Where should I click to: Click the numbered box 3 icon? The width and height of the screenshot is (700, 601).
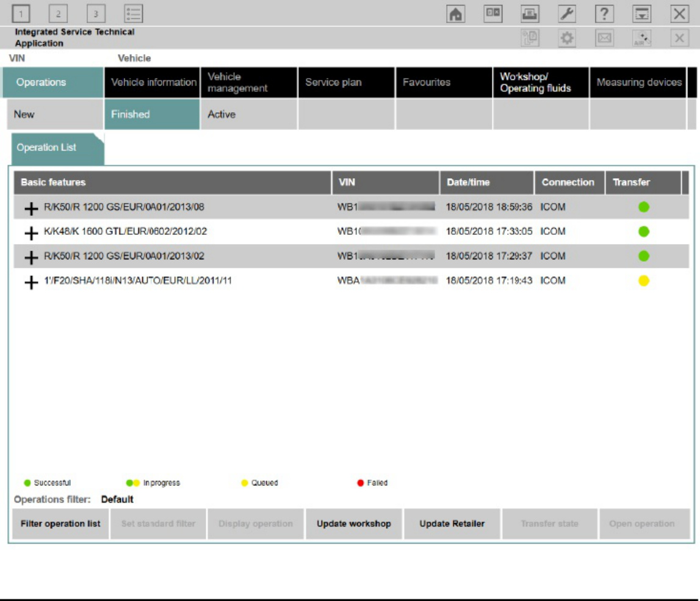[x=96, y=13]
